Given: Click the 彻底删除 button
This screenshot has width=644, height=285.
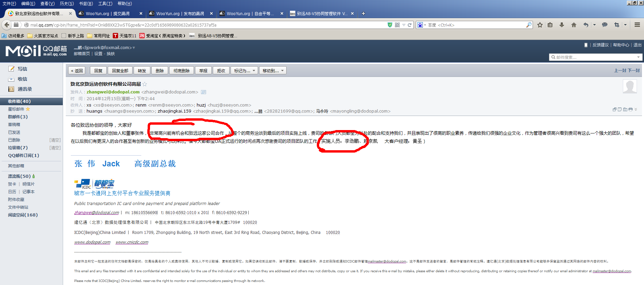Looking at the screenshot, I should (182, 71).
